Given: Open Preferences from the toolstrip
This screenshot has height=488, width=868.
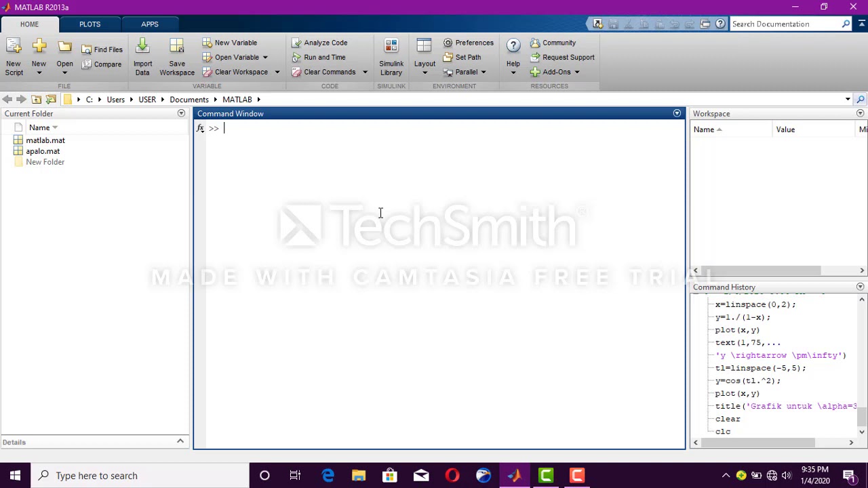Looking at the screenshot, I should point(468,43).
